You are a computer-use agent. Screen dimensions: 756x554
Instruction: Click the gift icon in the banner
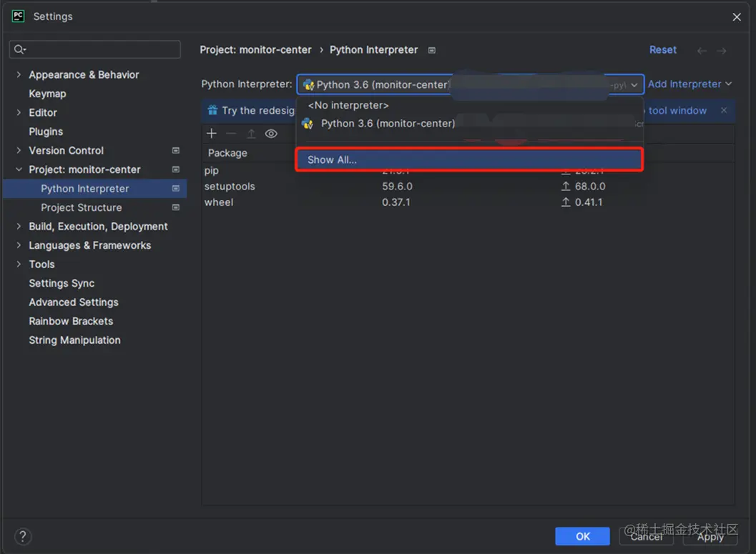click(212, 110)
